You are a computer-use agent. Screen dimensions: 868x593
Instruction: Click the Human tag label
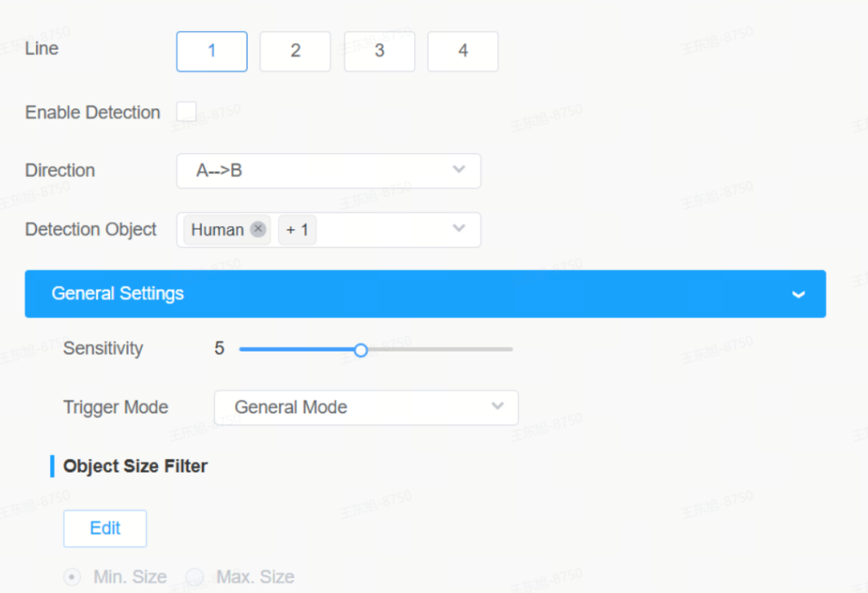click(x=217, y=229)
